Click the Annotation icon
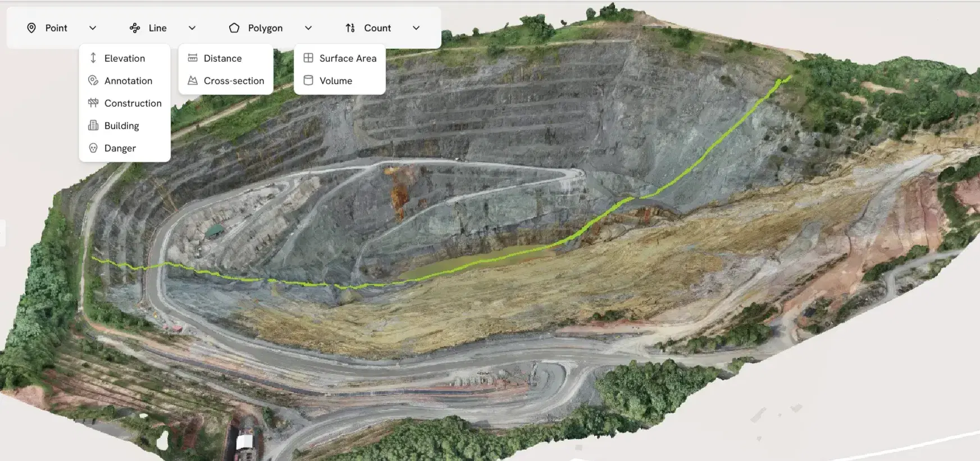 click(x=93, y=80)
